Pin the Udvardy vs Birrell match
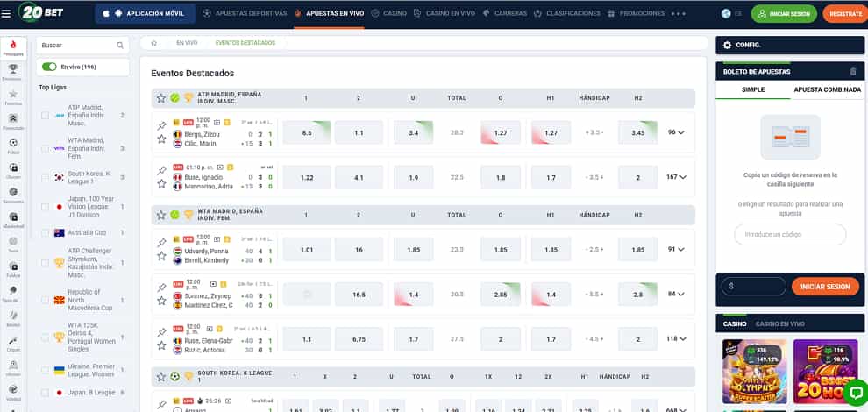Viewport: 868px width, 412px height. click(x=161, y=243)
